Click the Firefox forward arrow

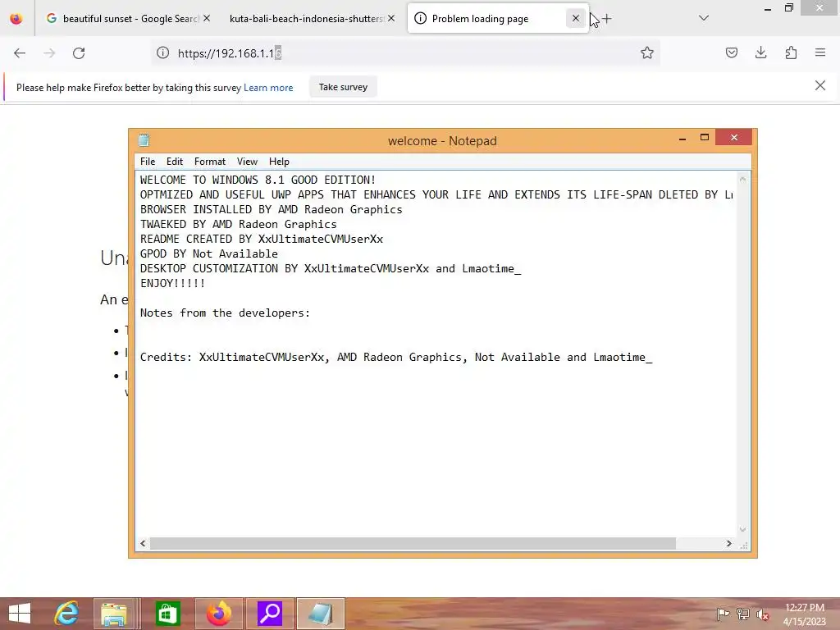[49, 53]
